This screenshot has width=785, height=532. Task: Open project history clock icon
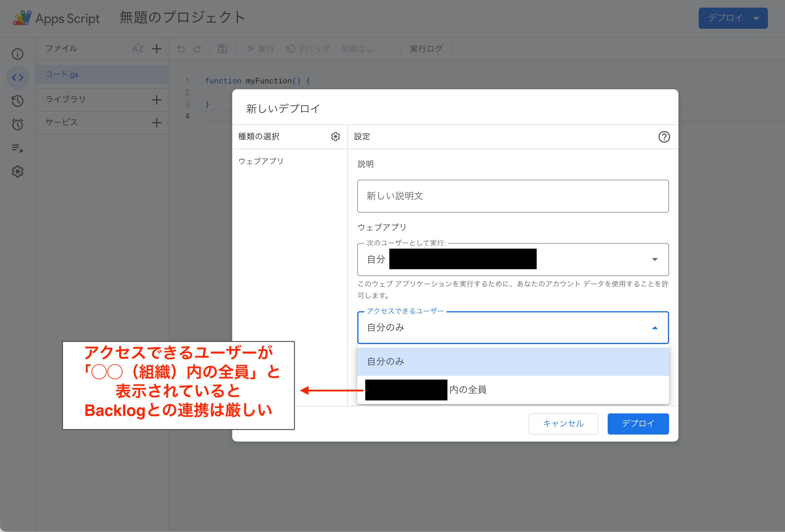[18, 101]
